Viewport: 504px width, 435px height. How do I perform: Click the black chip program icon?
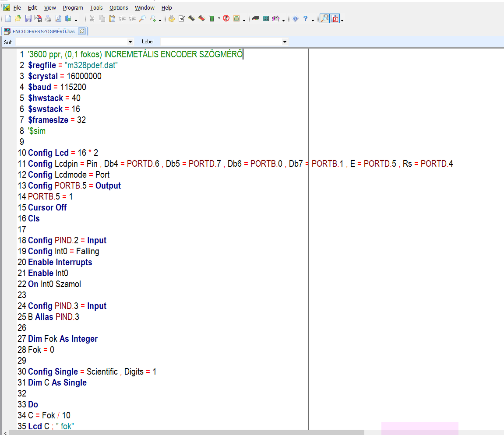point(191,19)
